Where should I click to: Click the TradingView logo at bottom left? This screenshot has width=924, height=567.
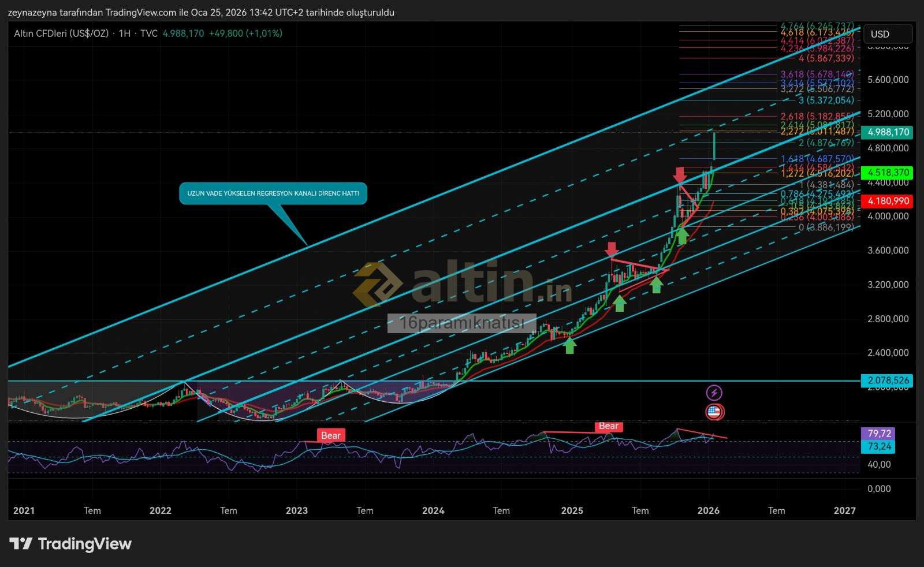(x=70, y=544)
